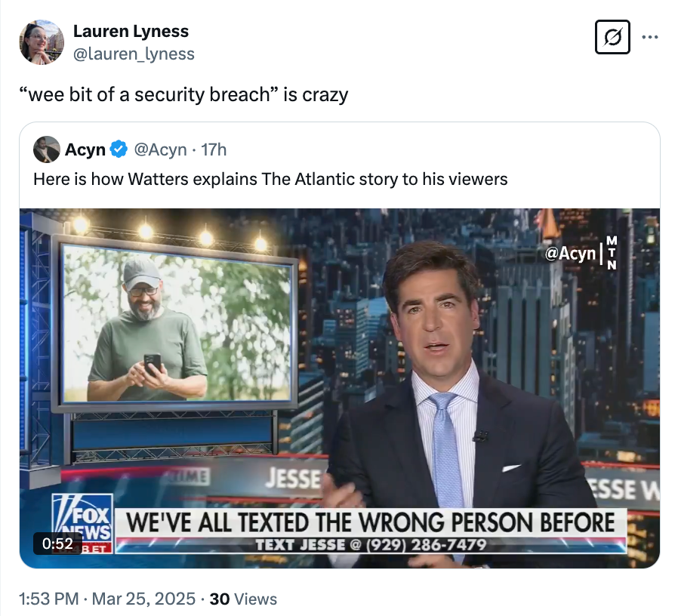Click the @Acyn watermark on the video

point(570,254)
